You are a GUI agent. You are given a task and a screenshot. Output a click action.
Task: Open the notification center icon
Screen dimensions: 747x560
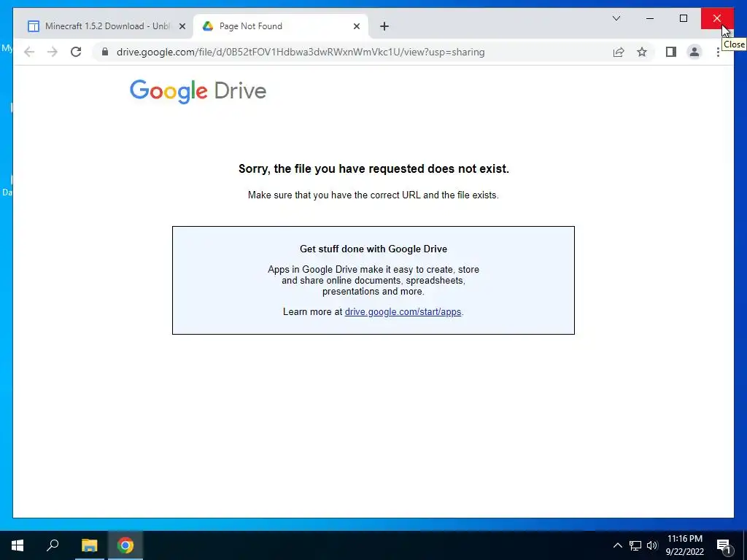(x=724, y=545)
